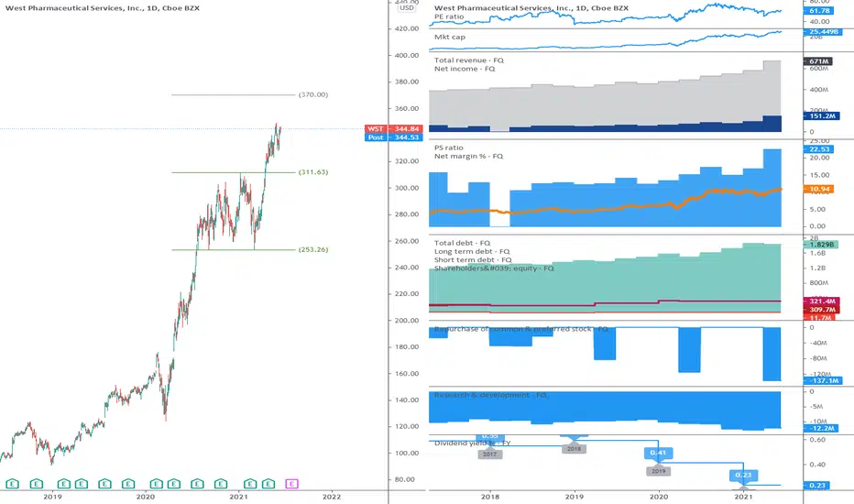The image size is (854, 504).
Task: Click the PS ratio indicator label
Action: (449, 148)
